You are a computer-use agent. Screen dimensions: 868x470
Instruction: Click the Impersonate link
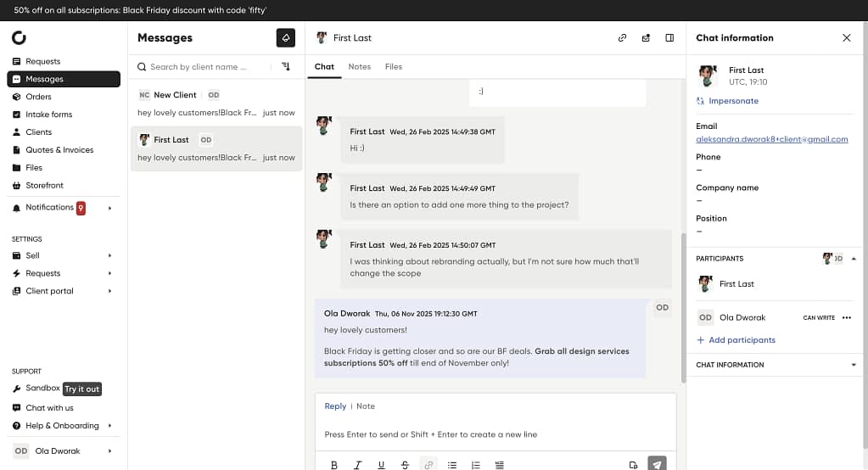click(727, 101)
